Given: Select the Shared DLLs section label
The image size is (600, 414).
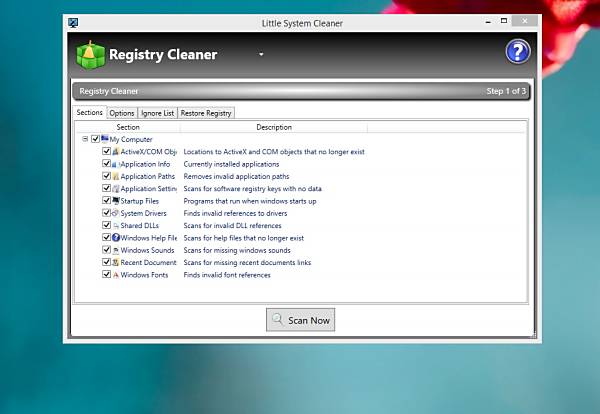Looking at the screenshot, I should tap(139, 225).
